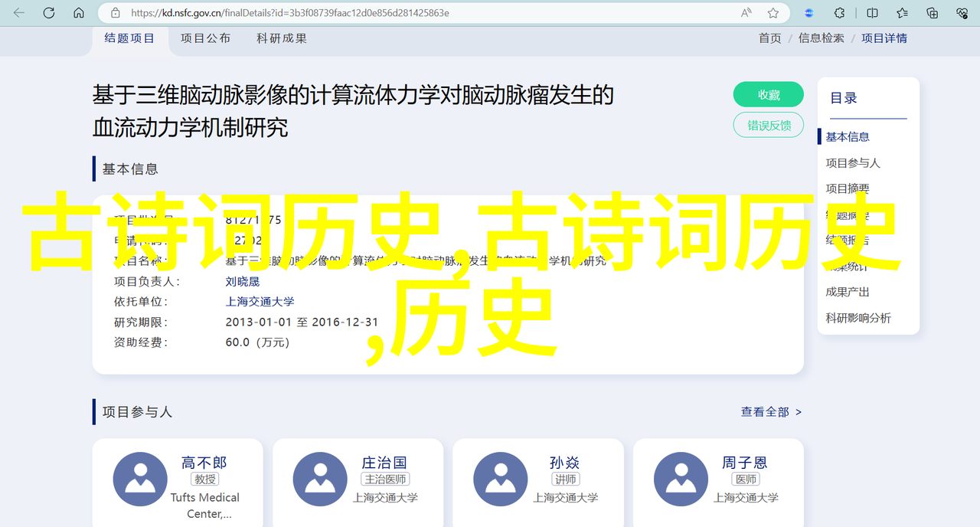
Task: Click avatar icon of 孙焱
Action: (x=501, y=480)
